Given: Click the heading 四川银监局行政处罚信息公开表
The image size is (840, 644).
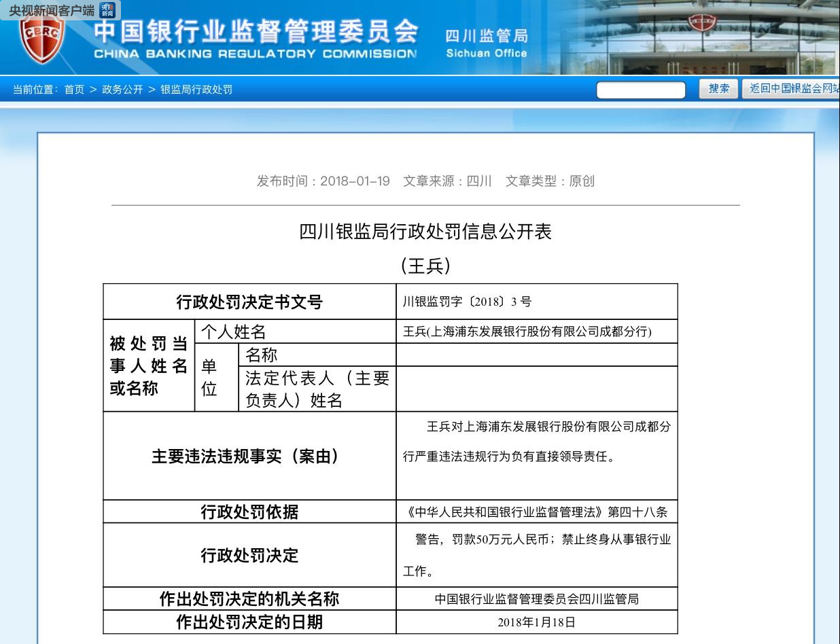Looking at the screenshot, I should (425, 232).
